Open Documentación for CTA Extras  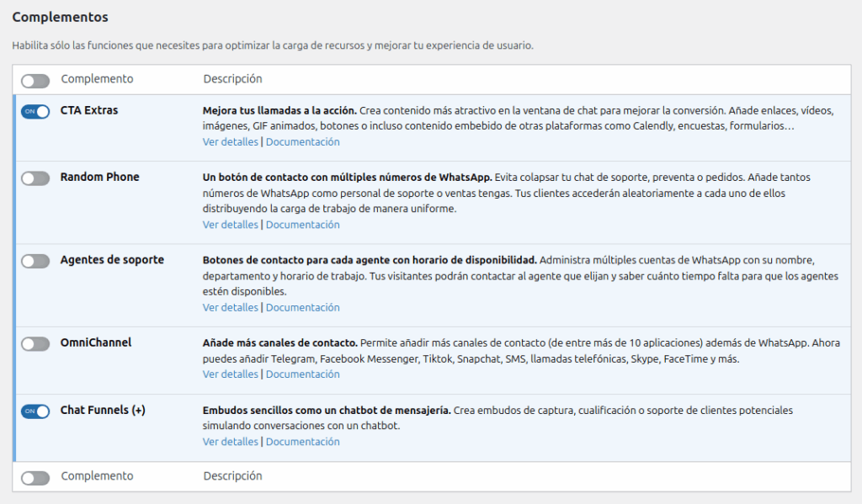(302, 142)
